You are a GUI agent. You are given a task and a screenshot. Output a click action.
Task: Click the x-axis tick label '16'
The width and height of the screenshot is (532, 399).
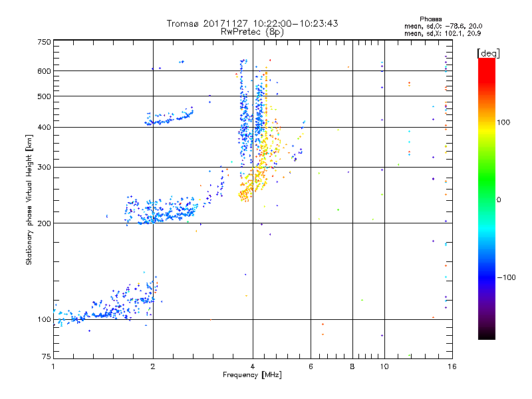tap(452, 366)
